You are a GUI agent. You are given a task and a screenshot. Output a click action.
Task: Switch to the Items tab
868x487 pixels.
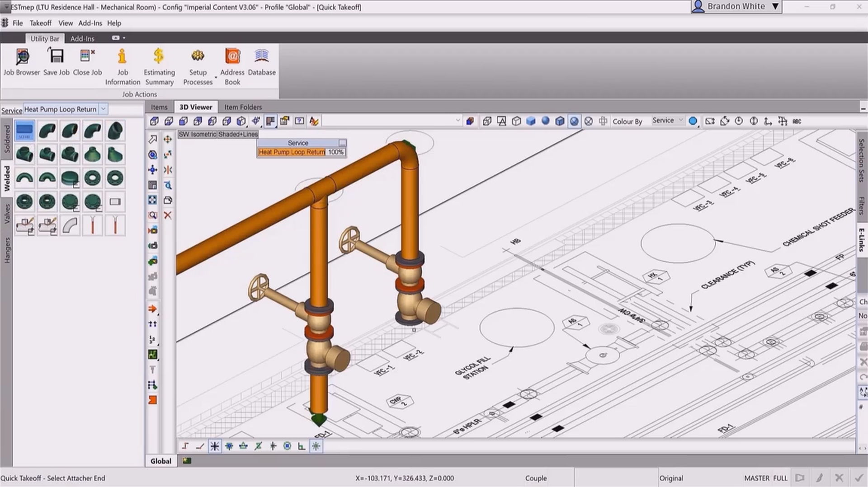(x=159, y=107)
